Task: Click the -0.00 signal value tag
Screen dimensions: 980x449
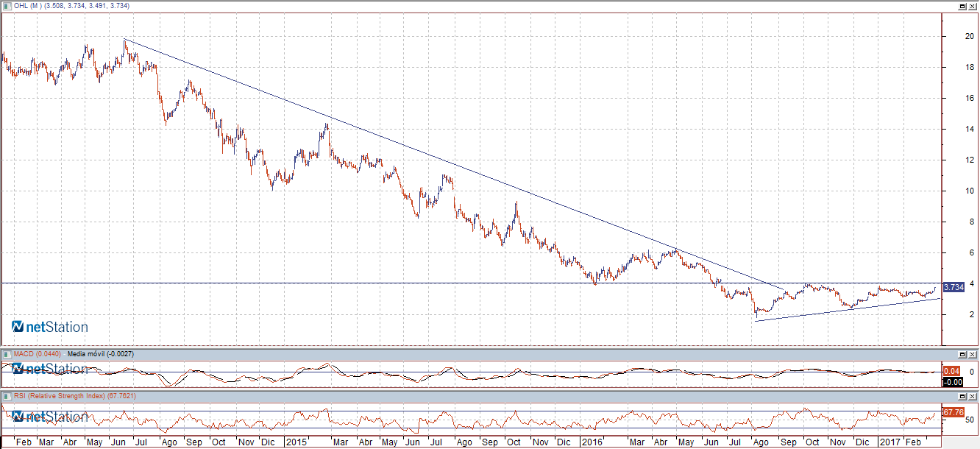Action: tap(952, 382)
